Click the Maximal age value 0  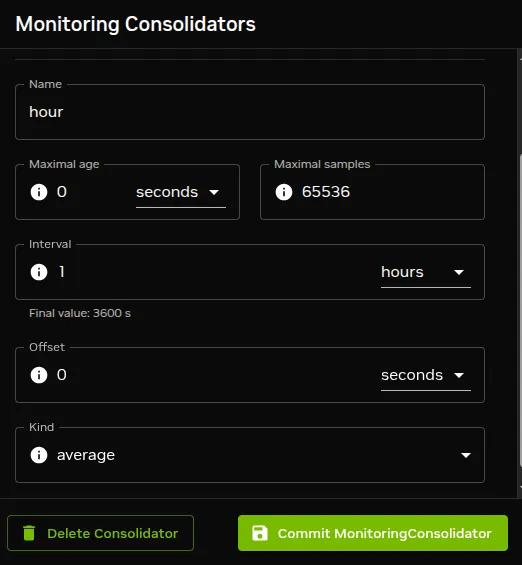(62, 192)
